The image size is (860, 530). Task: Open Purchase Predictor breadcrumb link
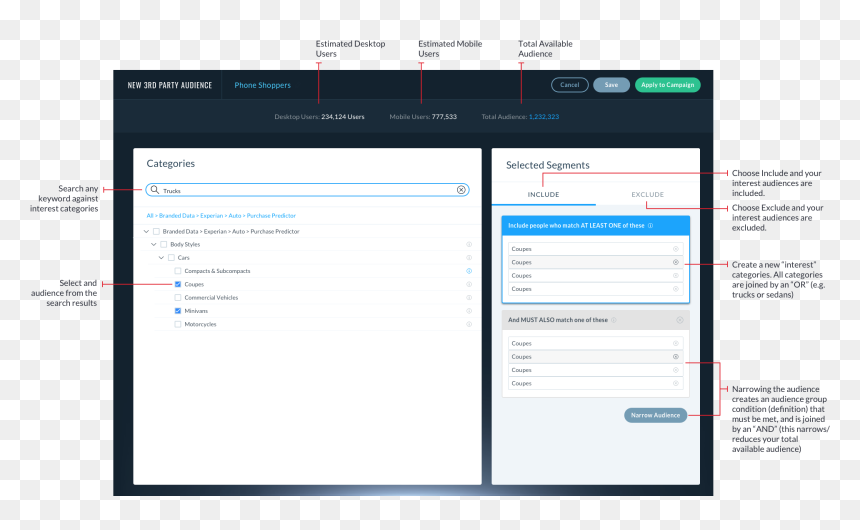pos(271,216)
